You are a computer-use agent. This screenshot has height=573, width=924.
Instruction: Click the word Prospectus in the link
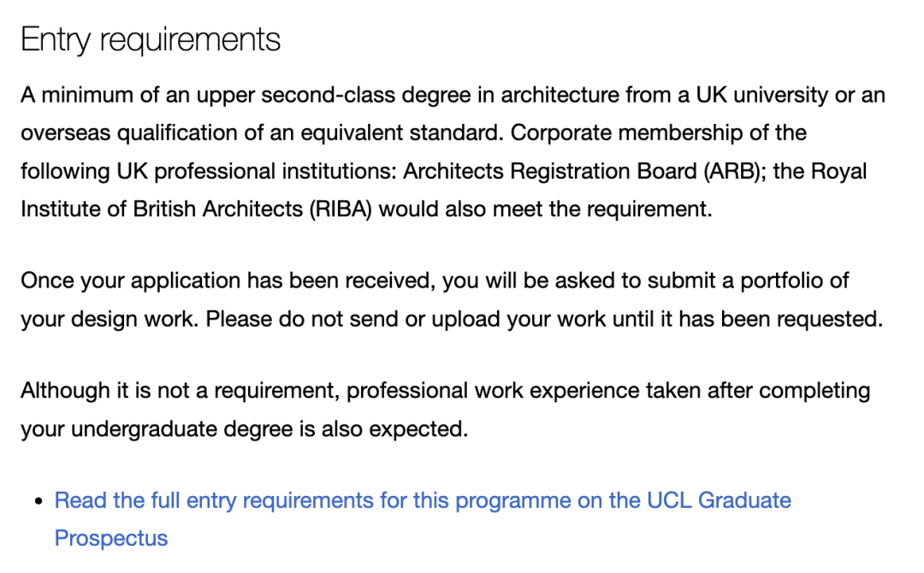coord(111,539)
